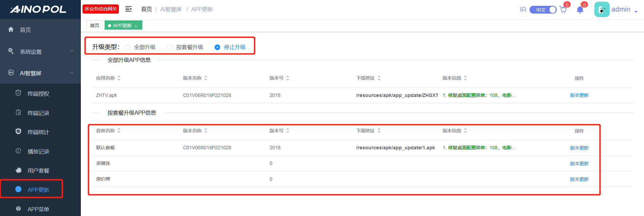Open the search menu icon in header

pos(523,10)
